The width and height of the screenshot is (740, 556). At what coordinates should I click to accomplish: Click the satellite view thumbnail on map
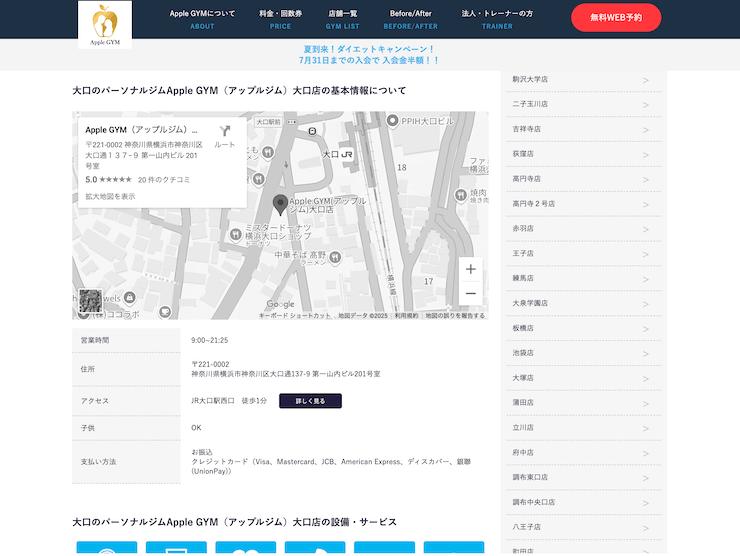click(x=90, y=301)
